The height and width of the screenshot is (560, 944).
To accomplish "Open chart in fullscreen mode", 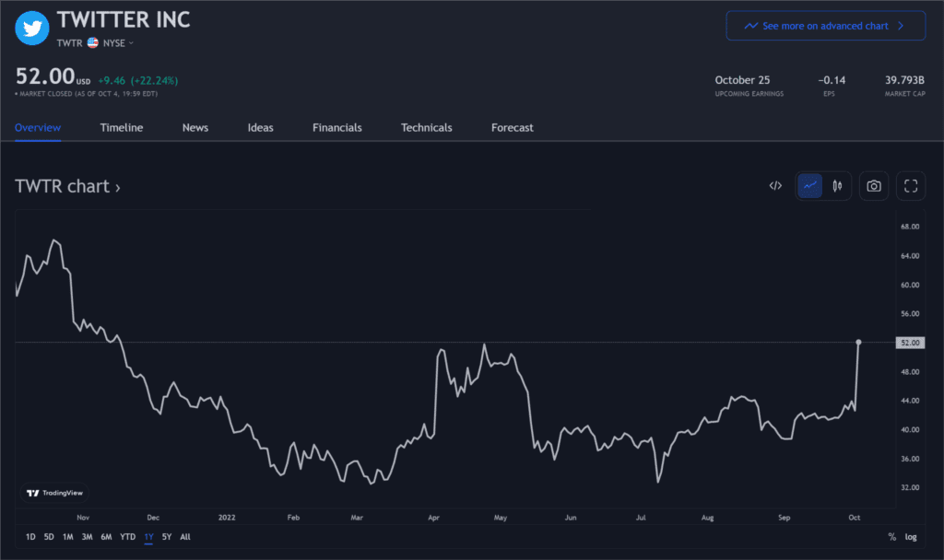I will 911,186.
